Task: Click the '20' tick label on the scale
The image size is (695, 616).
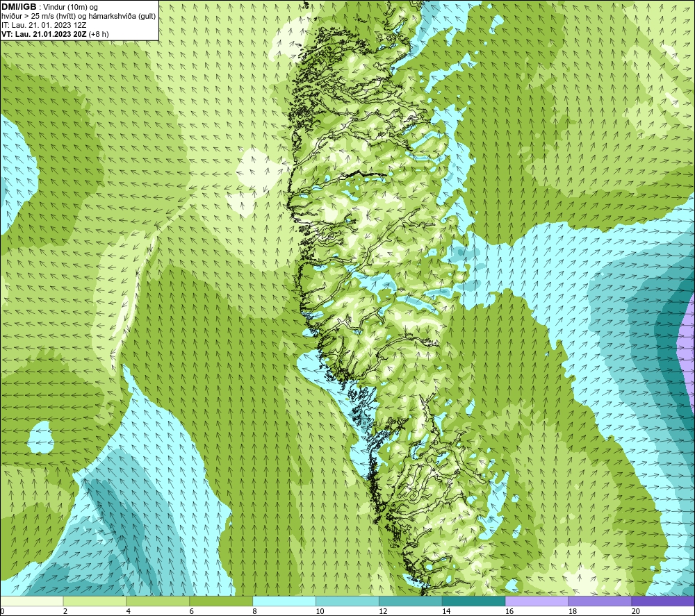Action: 636,611
